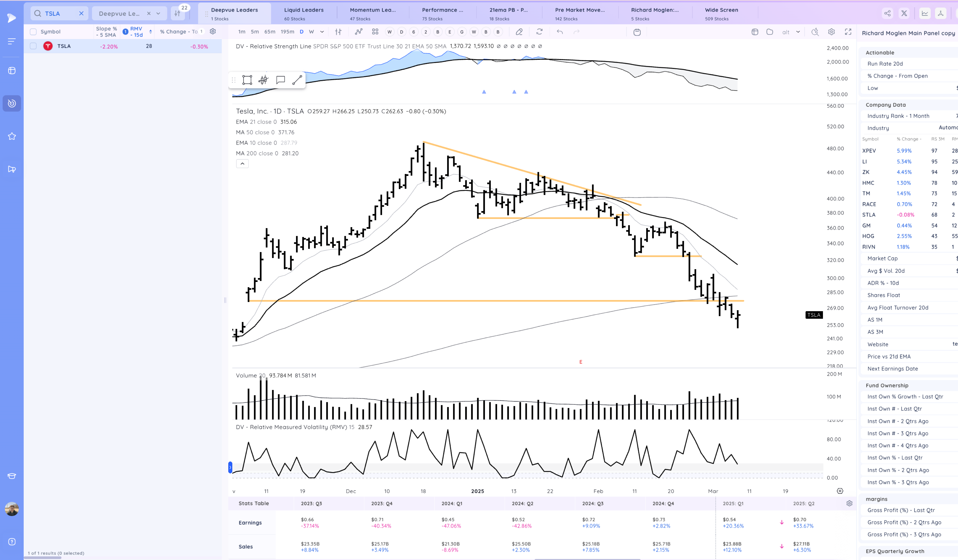Click the network nodes icon in top bar
This screenshot has height=560, width=958.
point(941,13)
